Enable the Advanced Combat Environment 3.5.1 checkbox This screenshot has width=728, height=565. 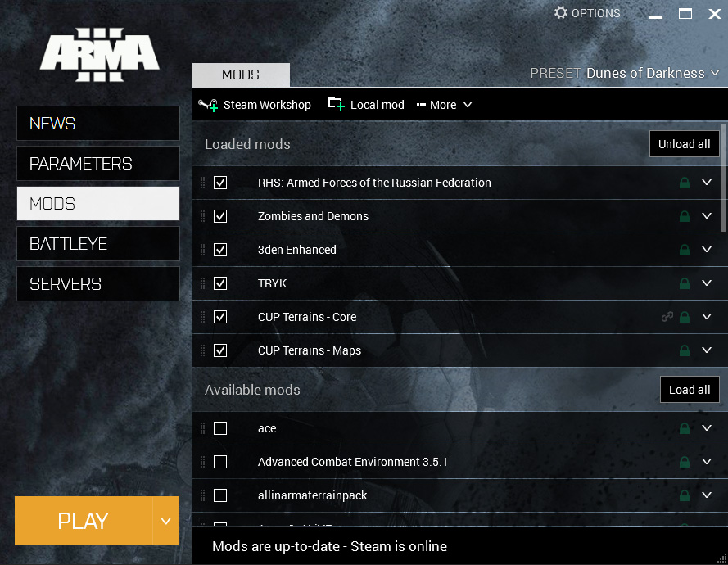pyautogui.click(x=220, y=462)
